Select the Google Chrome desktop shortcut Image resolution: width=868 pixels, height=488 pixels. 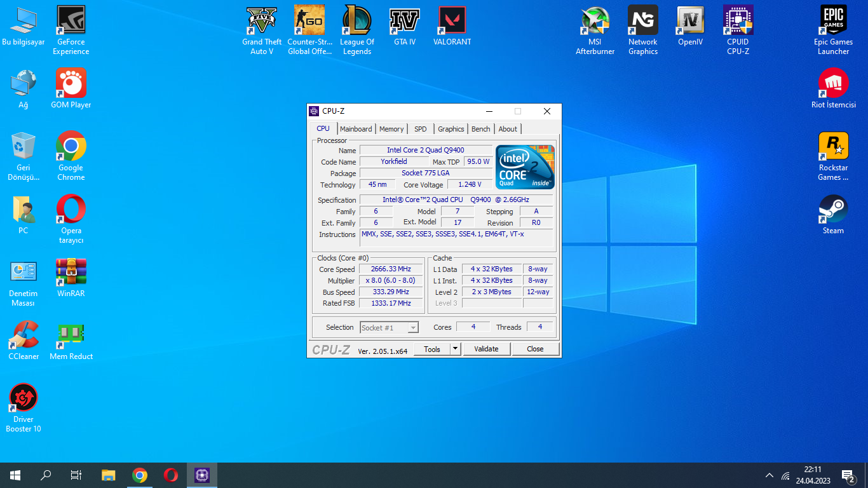(x=71, y=156)
